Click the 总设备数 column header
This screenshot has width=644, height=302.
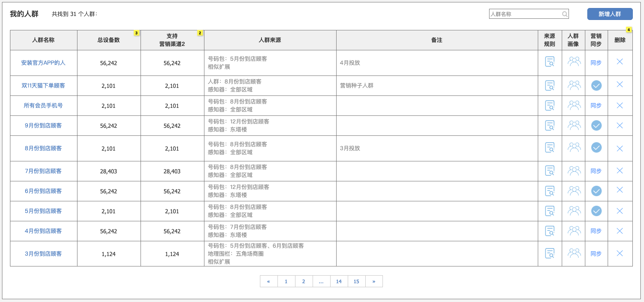pyautogui.click(x=109, y=40)
